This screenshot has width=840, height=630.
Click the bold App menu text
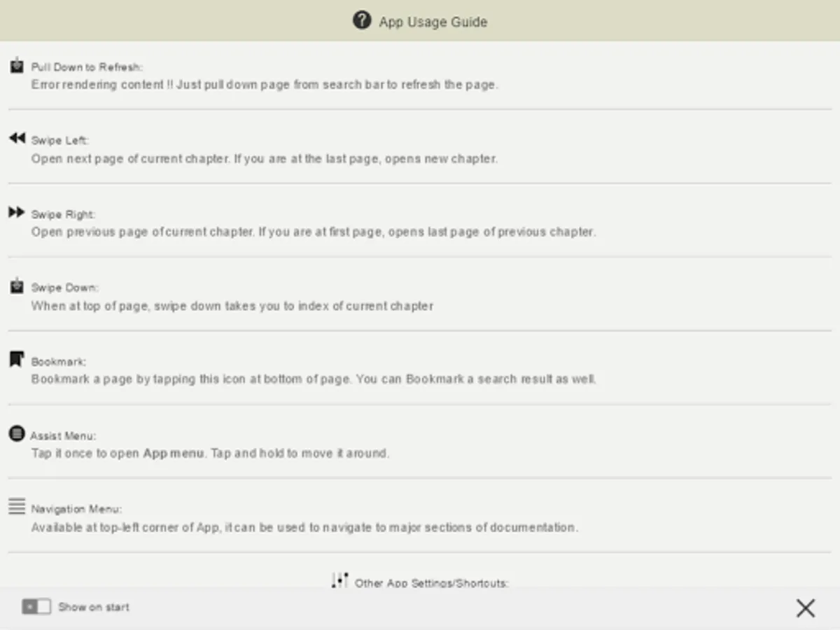click(174, 453)
